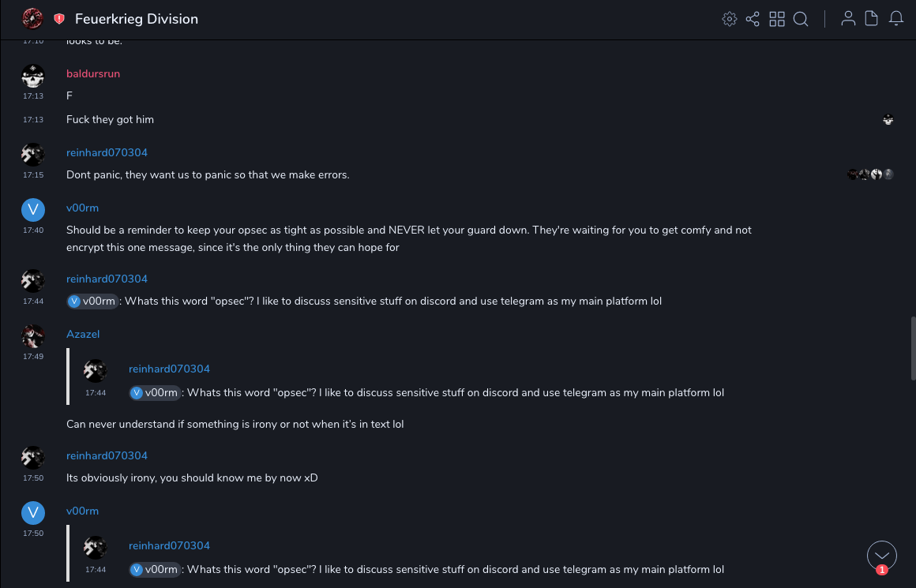Click the share room icon
The height and width of the screenshot is (588, 916).
click(753, 19)
